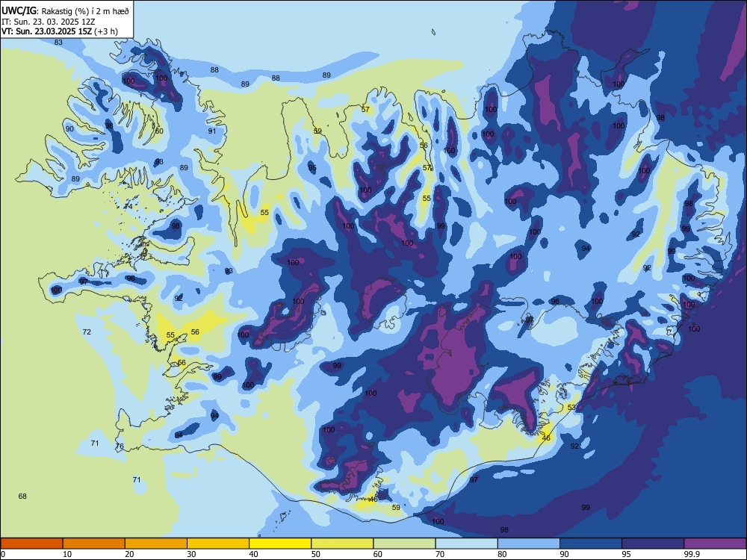Click the value '98' near the bottom ocean edge
The width and height of the screenshot is (747, 560).
(504, 530)
